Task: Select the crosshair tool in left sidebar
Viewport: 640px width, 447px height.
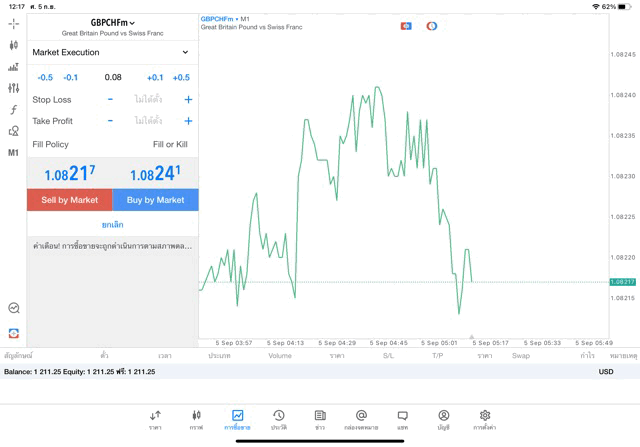Action: (14, 24)
